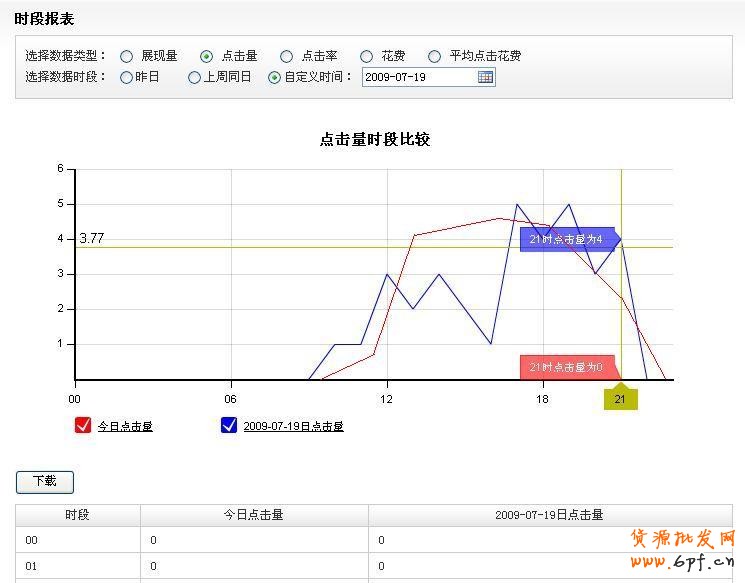Select the 点击率 radio button

pyautogui.click(x=287, y=57)
